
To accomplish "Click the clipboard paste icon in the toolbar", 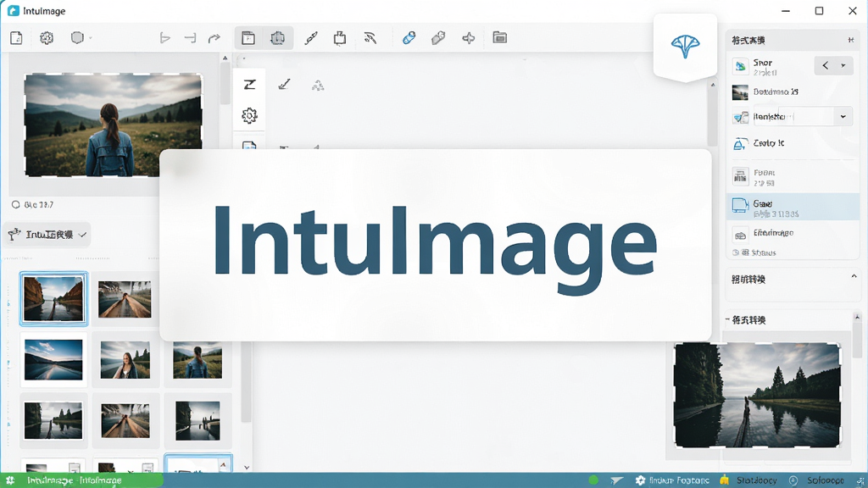I will tap(340, 37).
